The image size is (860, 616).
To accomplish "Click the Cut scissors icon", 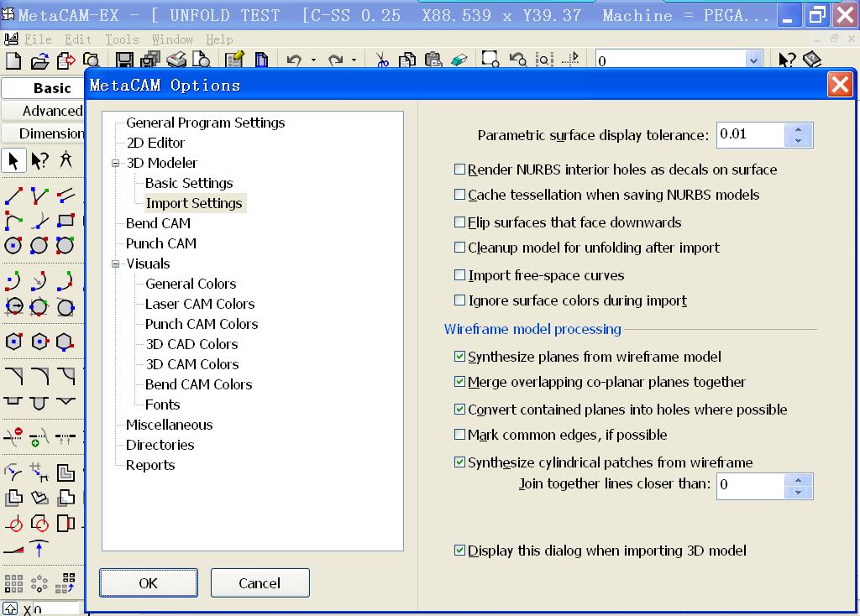I will [382, 60].
